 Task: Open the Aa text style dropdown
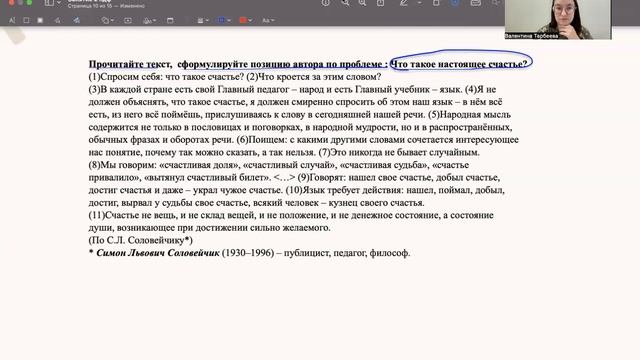(x=268, y=20)
